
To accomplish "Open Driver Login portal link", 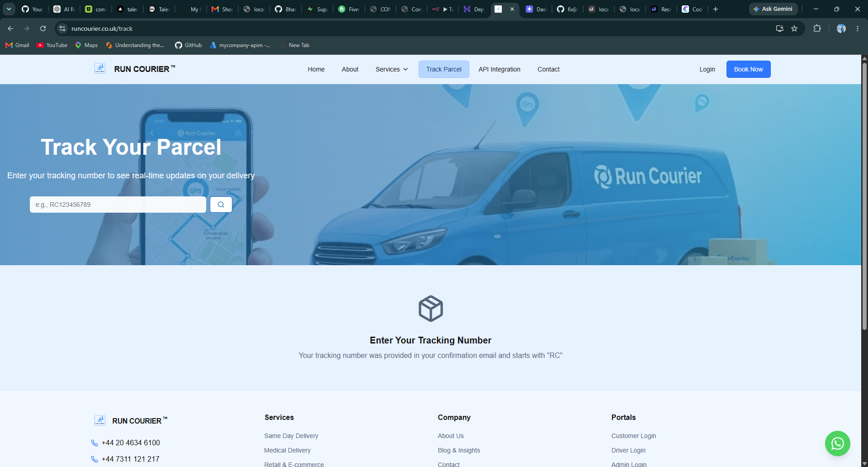I will (628, 450).
